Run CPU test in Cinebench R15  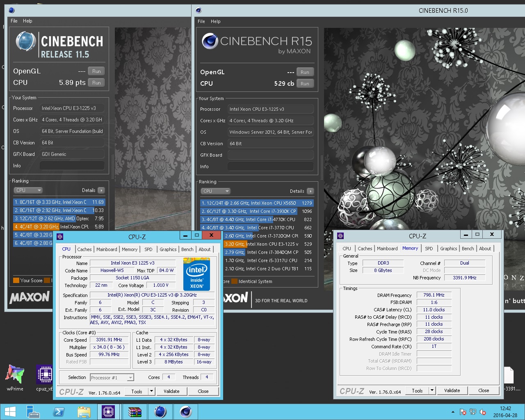pyautogui.click(x=305, y=83)
